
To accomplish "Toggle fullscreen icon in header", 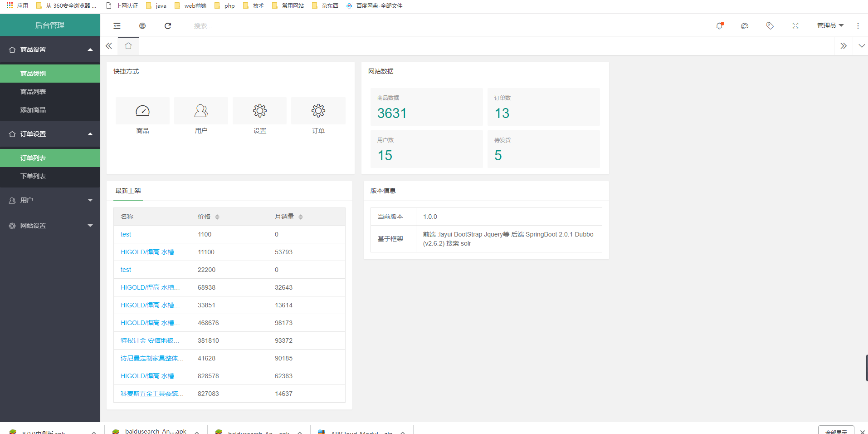I will tap(795, 26).
